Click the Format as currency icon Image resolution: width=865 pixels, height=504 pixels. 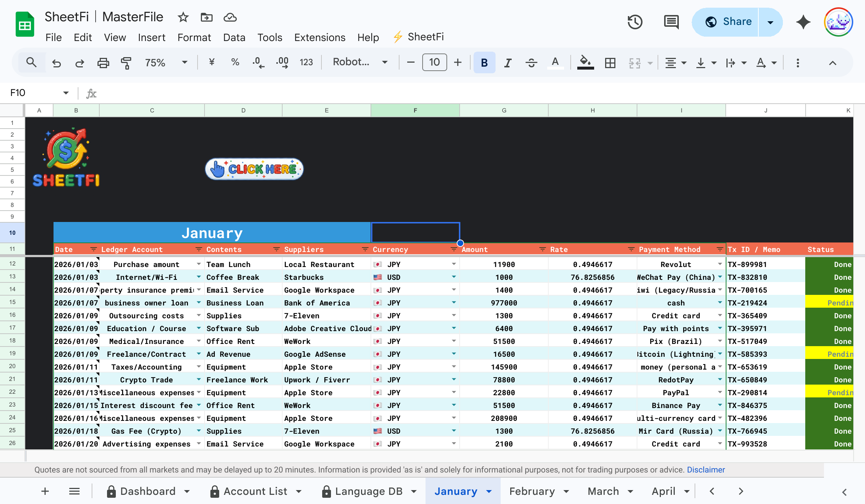(x=211, y=63)
